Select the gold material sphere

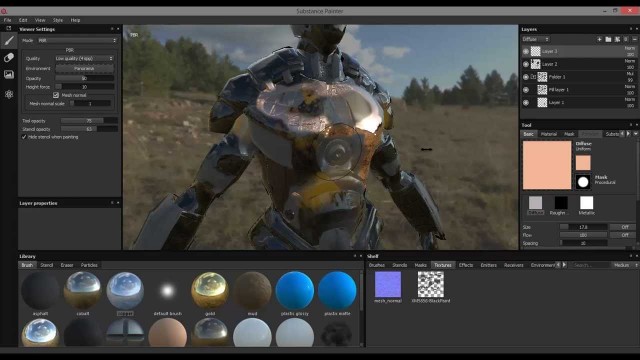[210, 291]
